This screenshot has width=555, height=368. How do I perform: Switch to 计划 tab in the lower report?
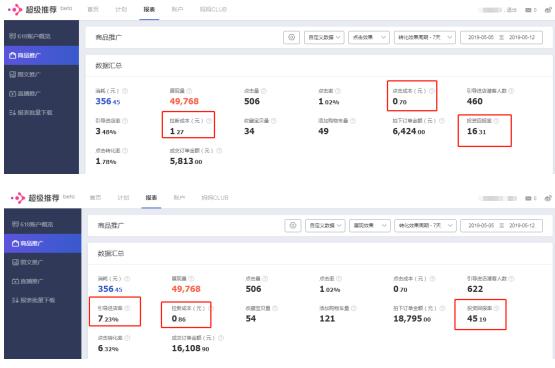[x=123, y=197]
